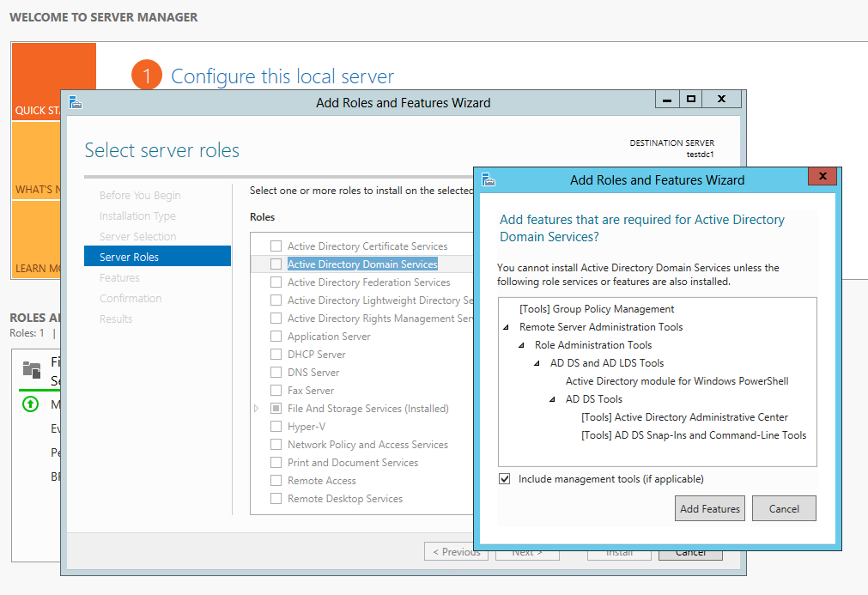Click the Add Features button
This screenshot has width=868, height=595.
[x=710, y=508]
